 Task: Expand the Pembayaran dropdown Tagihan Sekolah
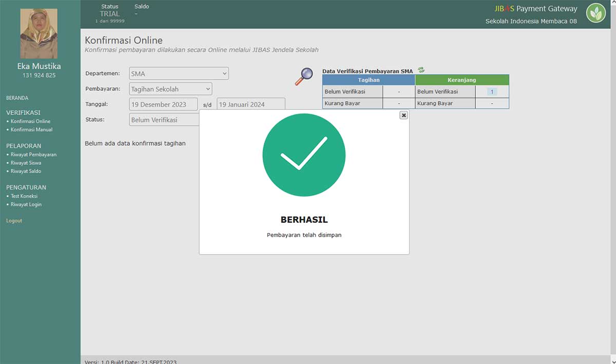(x=170, y=89)
